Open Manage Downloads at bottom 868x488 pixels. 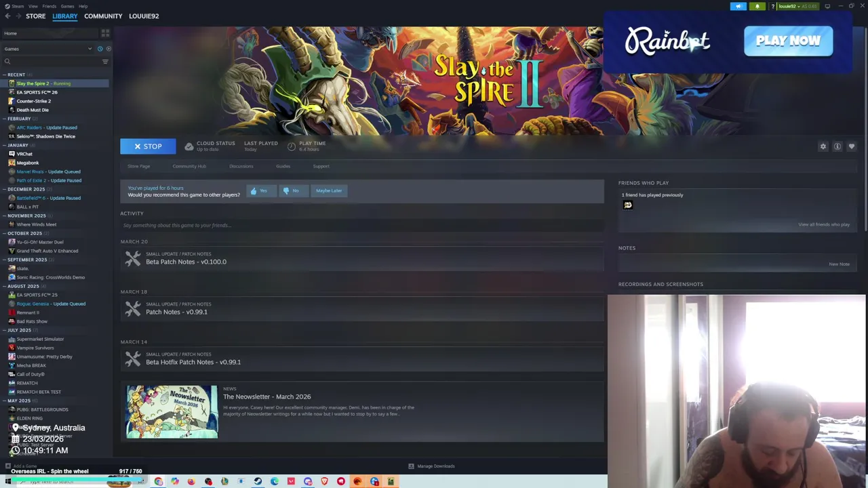[431, 466]
